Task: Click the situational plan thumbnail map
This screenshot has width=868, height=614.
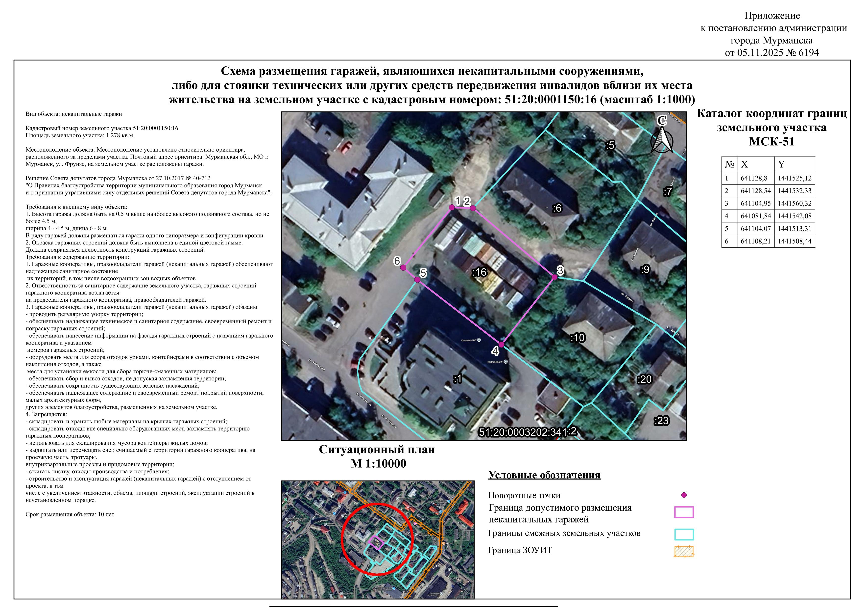Action: (x=378, y=539)
